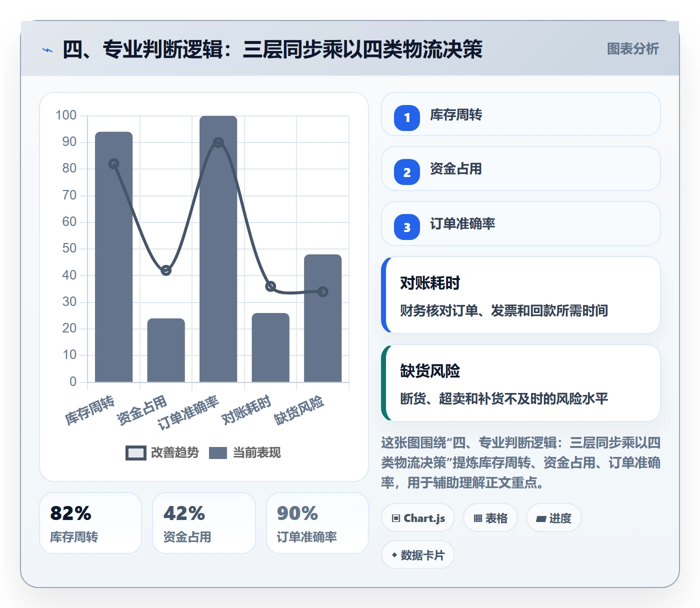Open the 42% 资金占用 stat card
The image size is (700, 608).
[204, 523]
